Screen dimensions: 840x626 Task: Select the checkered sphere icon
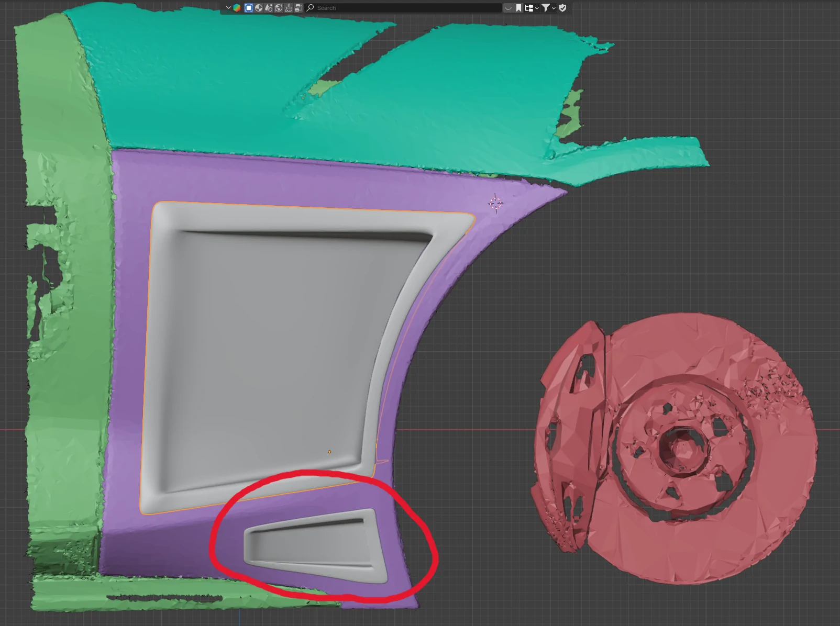[x=259, y=8]
